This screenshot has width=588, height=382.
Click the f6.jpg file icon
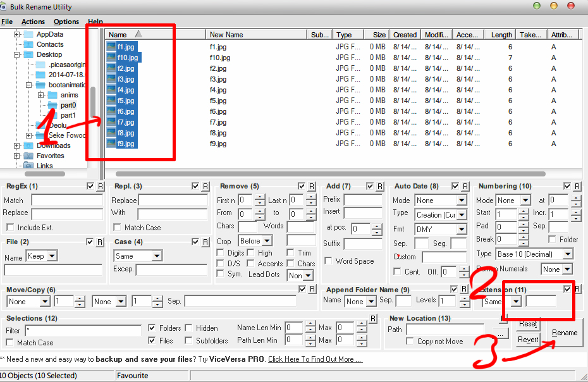[x=111, y=111]
